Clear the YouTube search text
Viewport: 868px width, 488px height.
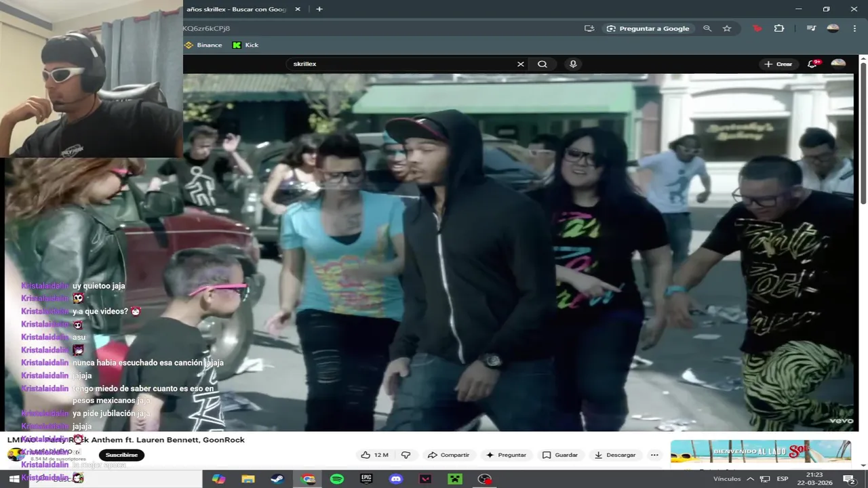[521, 64]
